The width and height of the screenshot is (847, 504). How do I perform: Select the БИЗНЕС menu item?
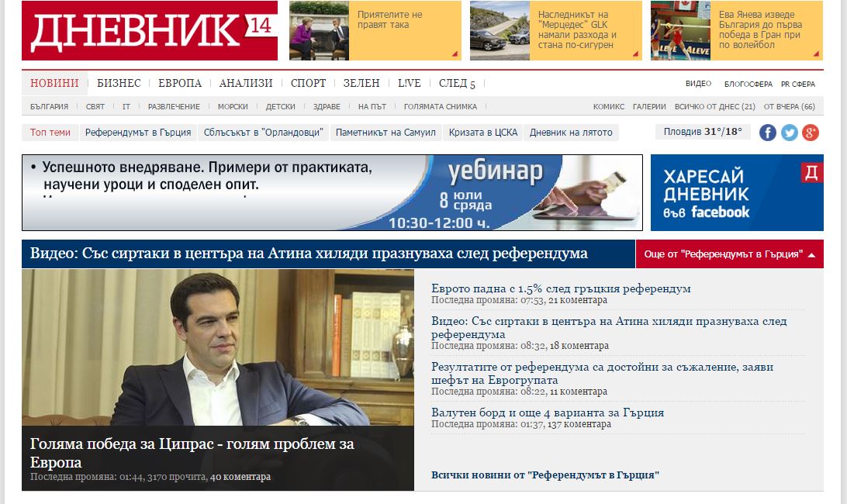pos(119,83)
